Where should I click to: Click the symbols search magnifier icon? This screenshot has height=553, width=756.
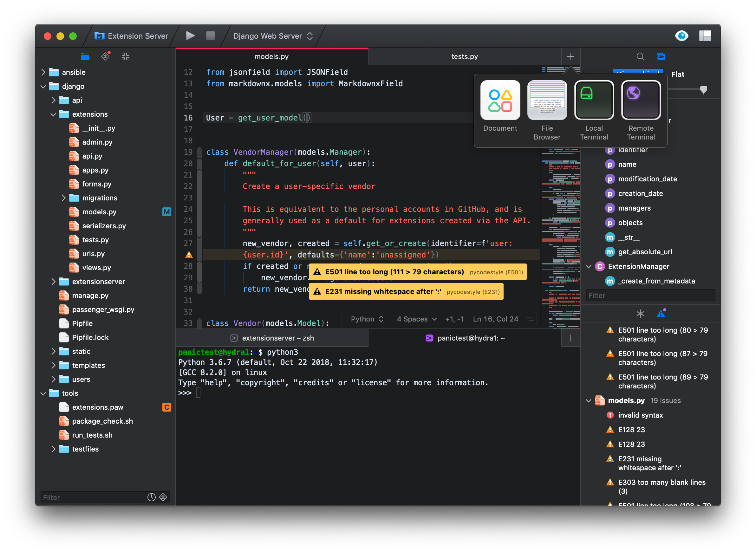click(x=640, y=56)
